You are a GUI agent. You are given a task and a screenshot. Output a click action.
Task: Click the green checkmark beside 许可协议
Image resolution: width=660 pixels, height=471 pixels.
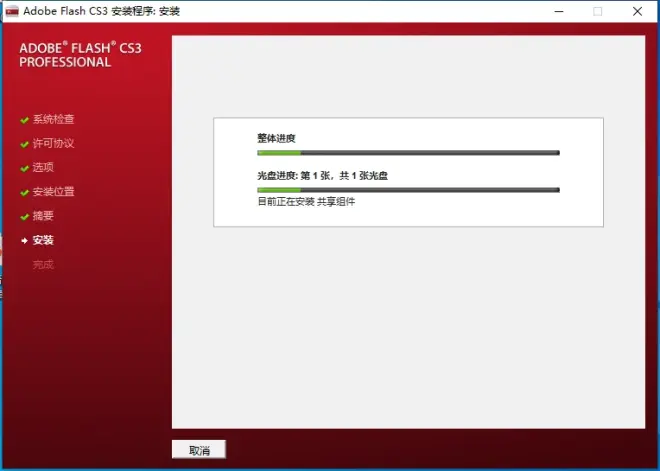(x=24, y=144)
